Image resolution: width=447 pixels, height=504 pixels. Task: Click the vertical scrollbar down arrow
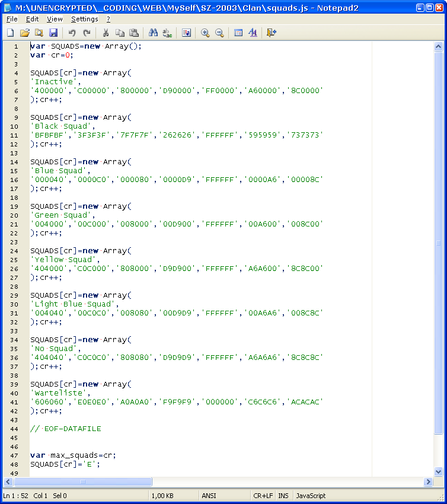point(438,471)
